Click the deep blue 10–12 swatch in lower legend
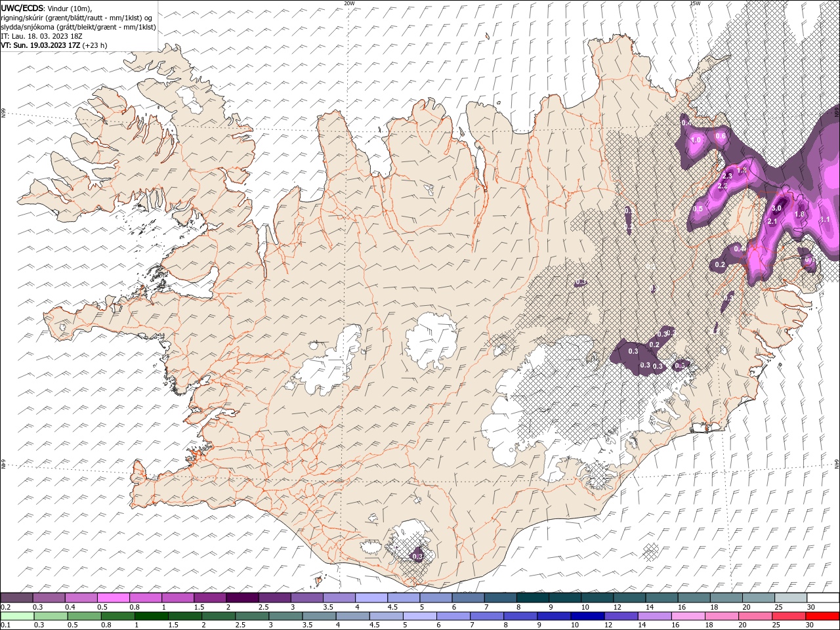This screenshot has width=840, height=630. coord(587,616)
